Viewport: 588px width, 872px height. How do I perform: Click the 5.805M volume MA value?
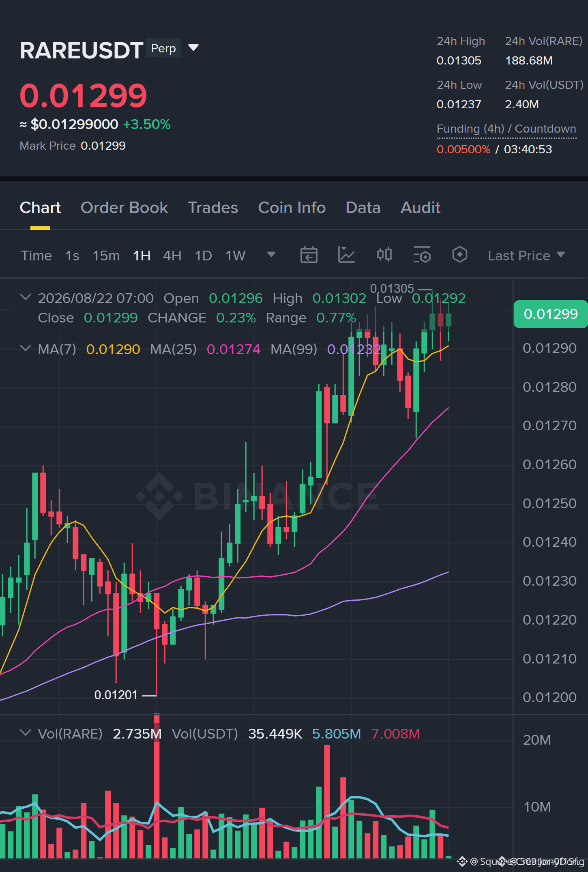[337, 734]
